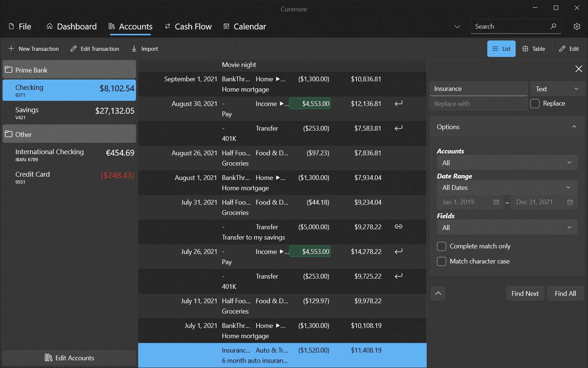Open the Accounts filter dropdown
Image resolution: width=588 pixels, height=368 pixels.
507,163
